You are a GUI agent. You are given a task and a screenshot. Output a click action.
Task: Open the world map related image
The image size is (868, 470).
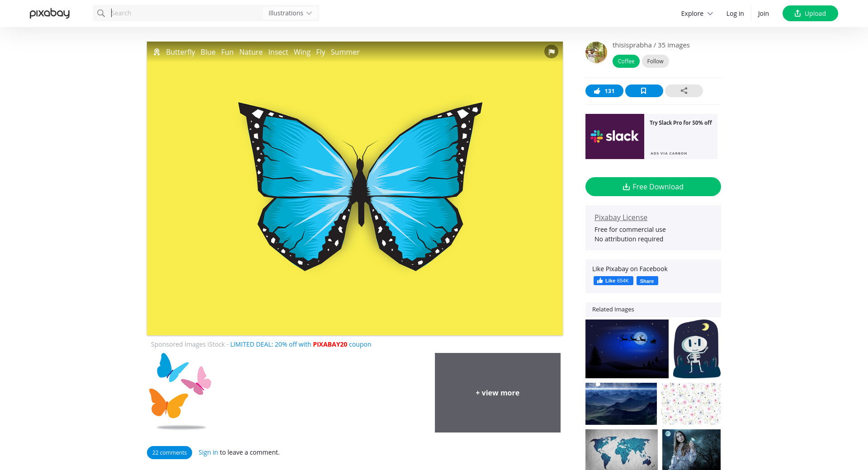pos(621,449)
